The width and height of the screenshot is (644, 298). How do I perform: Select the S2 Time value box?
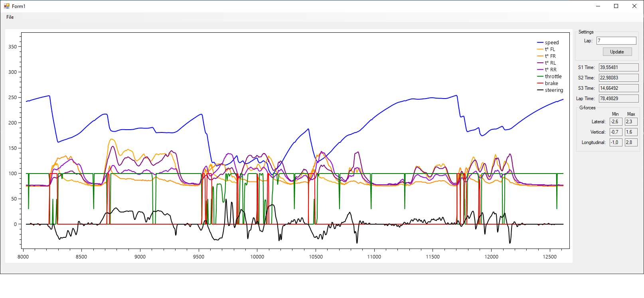[x=618, y=78]
